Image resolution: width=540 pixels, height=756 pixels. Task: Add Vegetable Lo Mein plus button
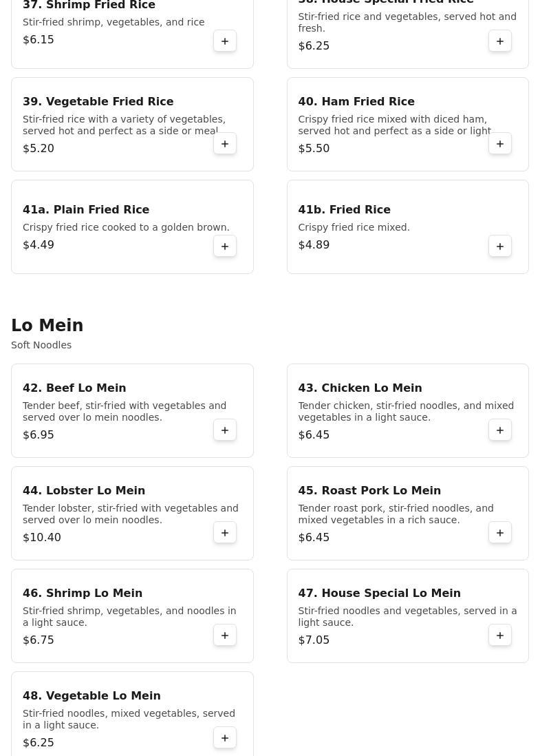[225, 738]
